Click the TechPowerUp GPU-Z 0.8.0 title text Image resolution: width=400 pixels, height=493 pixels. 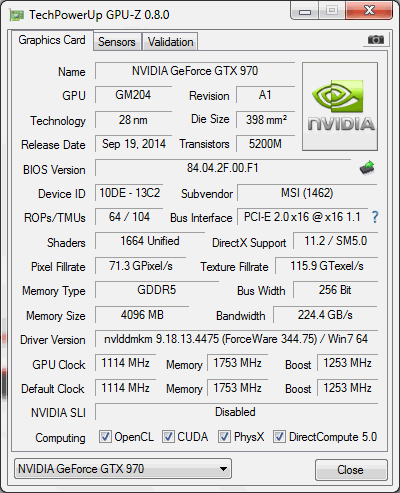(x=99, y=15)
